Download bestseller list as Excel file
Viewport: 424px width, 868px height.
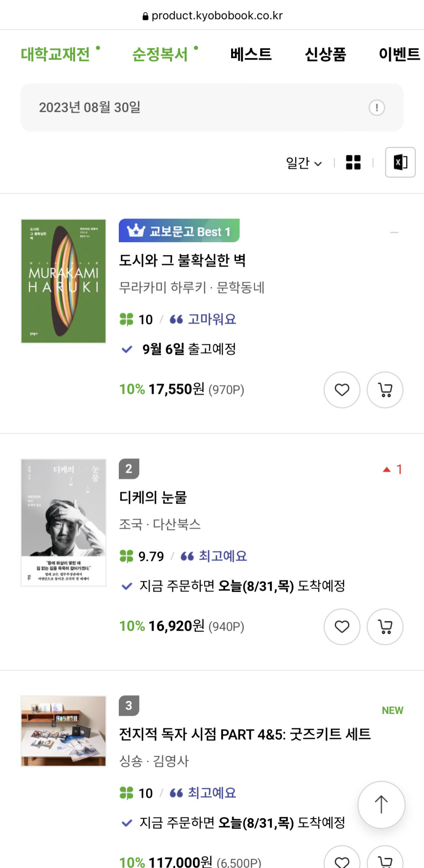[x=400, y=162]
